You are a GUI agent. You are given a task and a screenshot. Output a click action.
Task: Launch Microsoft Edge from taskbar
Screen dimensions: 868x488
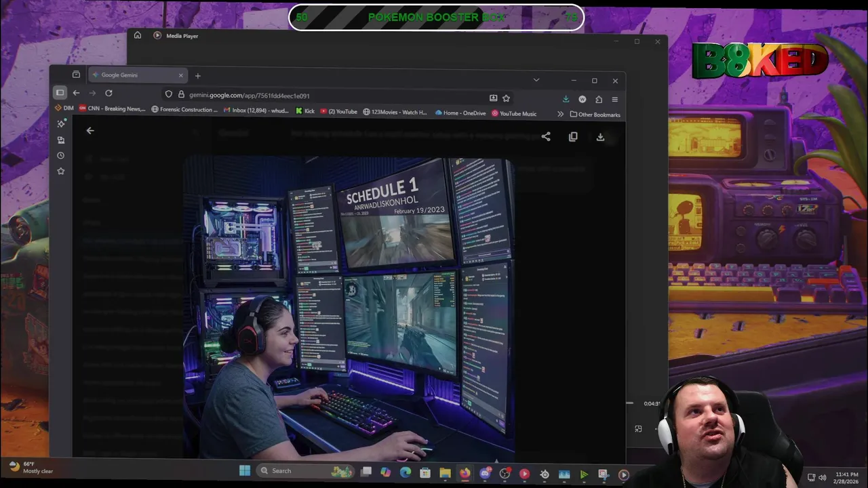coord(406,472)
